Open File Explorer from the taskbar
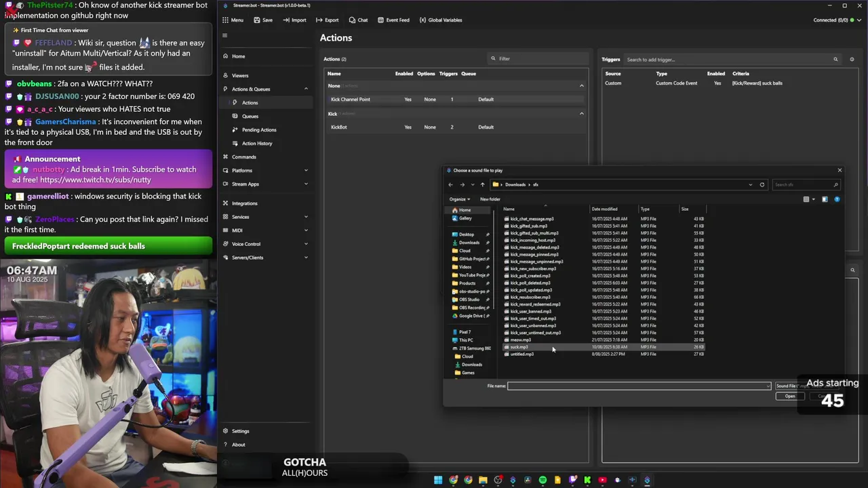 483,480
